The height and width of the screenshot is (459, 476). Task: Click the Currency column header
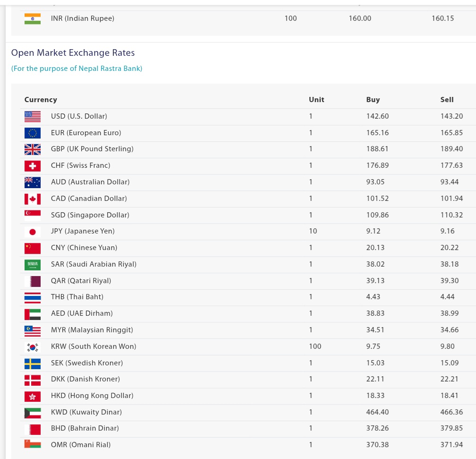coord(41,100)
